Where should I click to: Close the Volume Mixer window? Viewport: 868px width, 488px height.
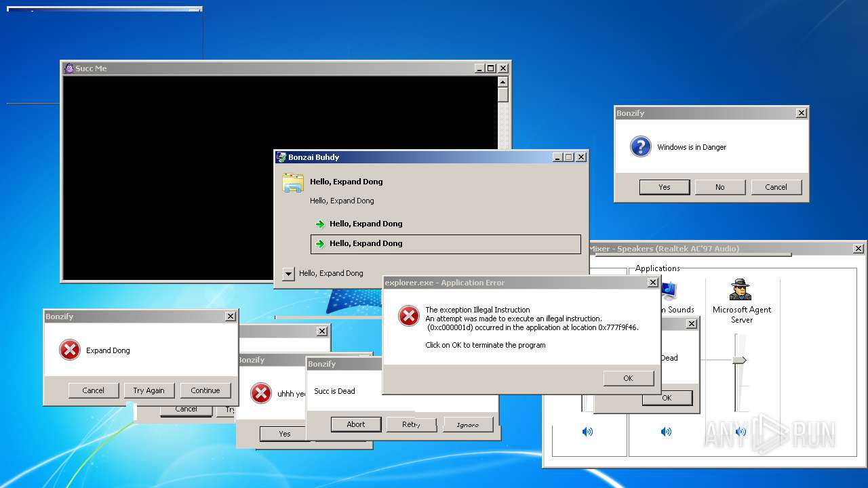pos(859,249)
